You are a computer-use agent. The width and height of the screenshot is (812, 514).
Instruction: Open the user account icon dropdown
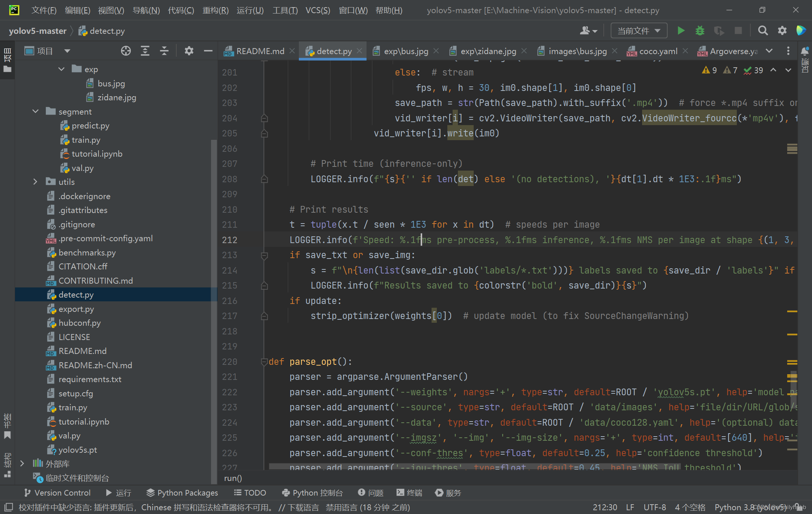pos(588,30)
